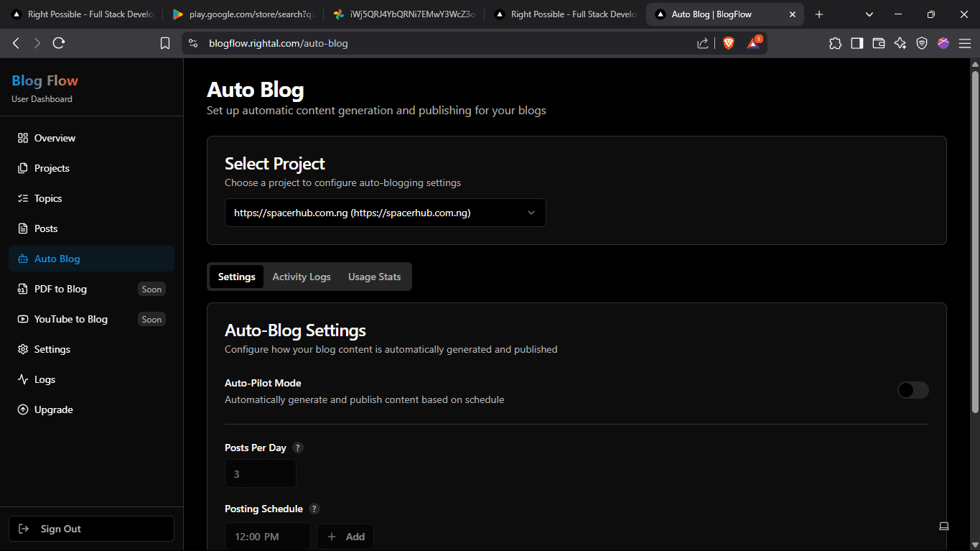Toggle Auto-Pilot Mode switch

click(x=913, y=390)
